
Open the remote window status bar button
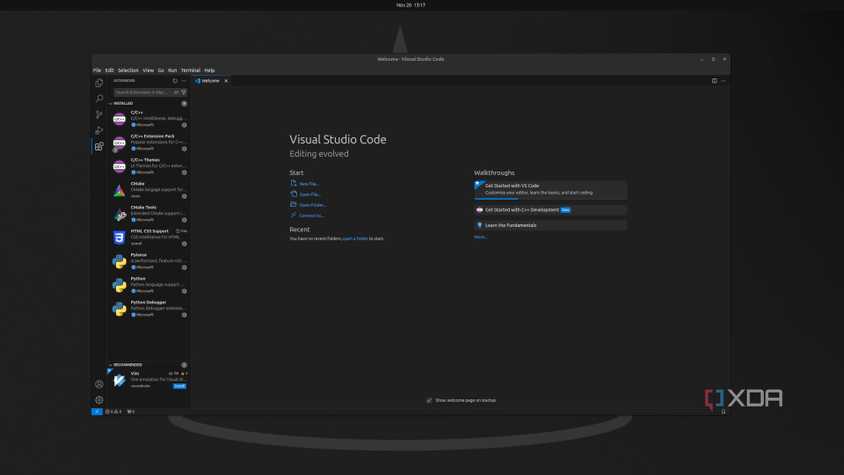coord(97,411)
